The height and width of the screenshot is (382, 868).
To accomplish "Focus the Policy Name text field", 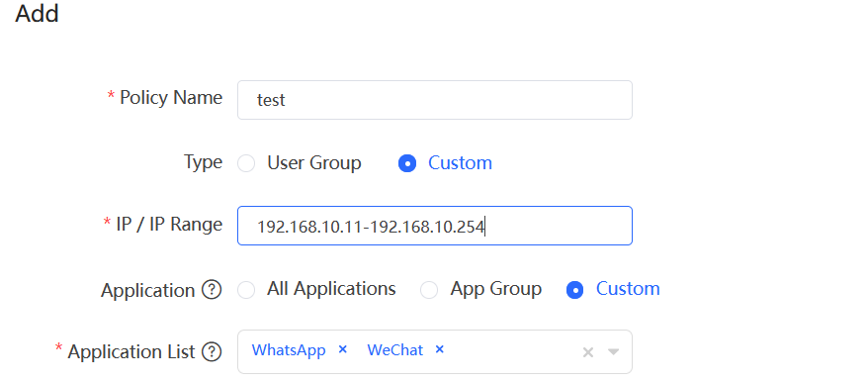I will [x=435, y=100].
